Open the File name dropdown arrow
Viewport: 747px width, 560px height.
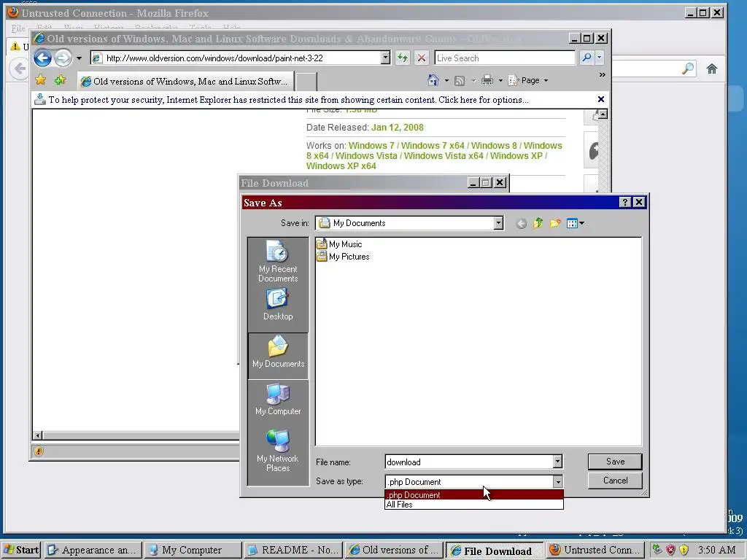click(557, 462)
